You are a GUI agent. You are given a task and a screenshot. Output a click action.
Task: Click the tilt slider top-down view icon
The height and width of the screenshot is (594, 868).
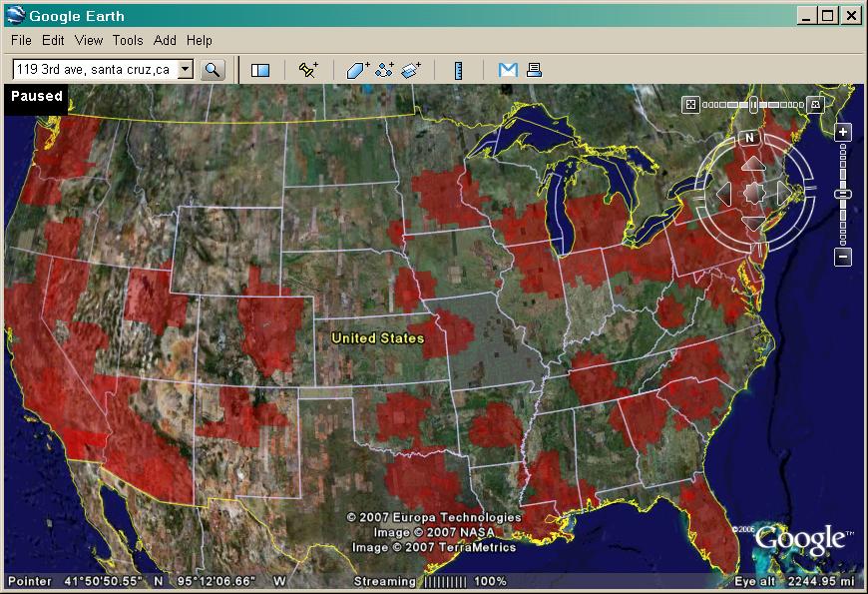coord(690,104)
